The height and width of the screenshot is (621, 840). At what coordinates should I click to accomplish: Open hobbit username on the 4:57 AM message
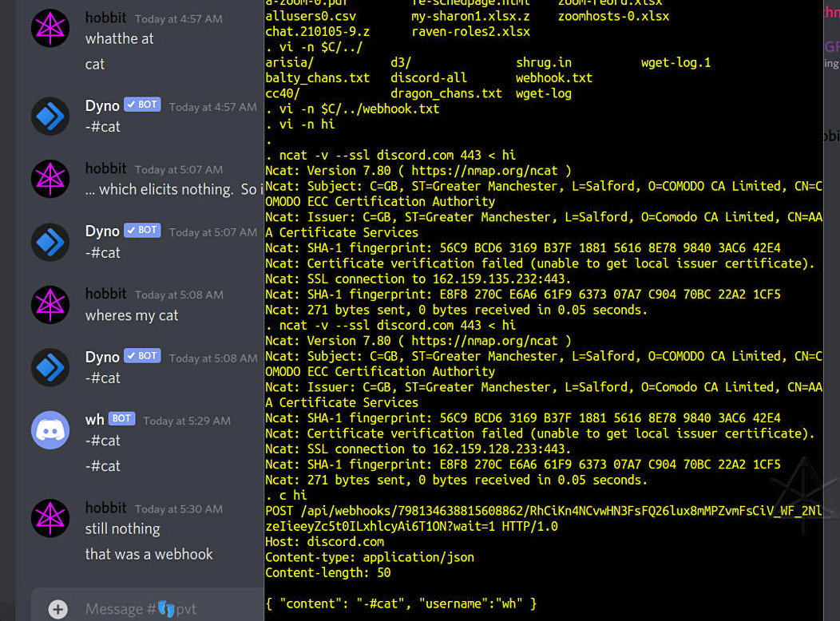105,18
